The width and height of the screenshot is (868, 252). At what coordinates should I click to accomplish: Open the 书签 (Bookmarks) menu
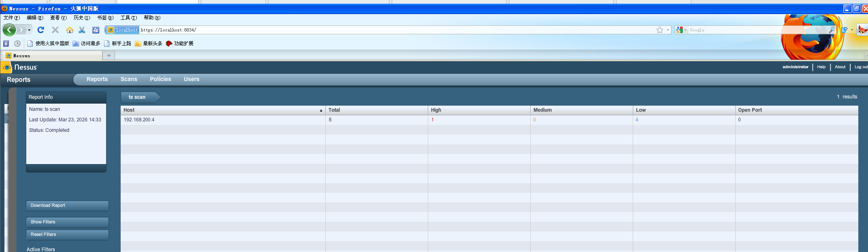(x=105, y=18)
